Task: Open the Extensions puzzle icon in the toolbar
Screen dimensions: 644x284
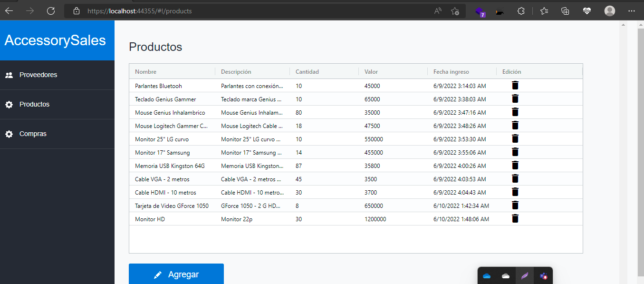Action: coord(521,10)
